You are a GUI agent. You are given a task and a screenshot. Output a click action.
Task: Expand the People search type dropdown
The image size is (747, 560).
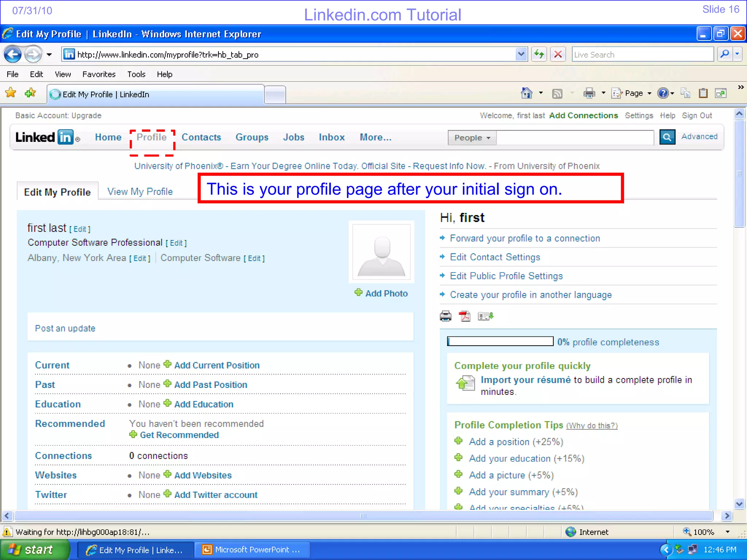[472, 138]
